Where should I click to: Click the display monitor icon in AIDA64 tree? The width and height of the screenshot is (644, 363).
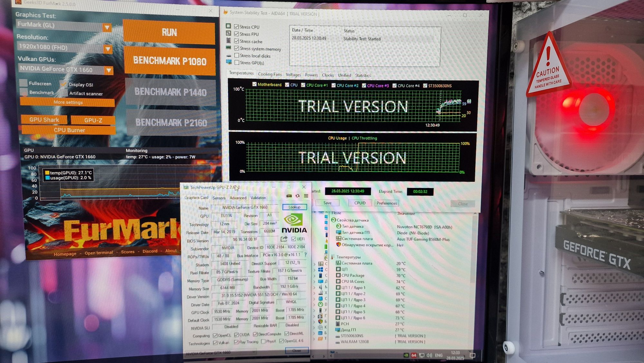[x=320, y=281]
